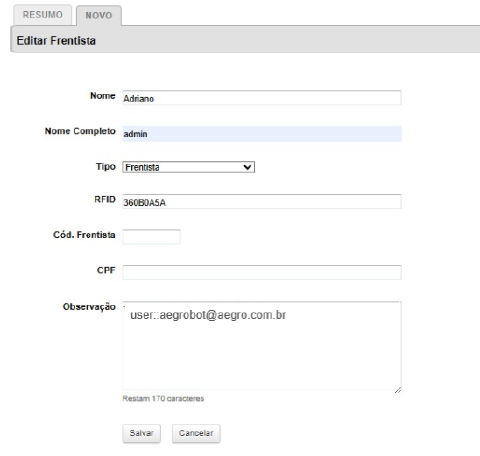Save the attendant with Salvar button

141,433
